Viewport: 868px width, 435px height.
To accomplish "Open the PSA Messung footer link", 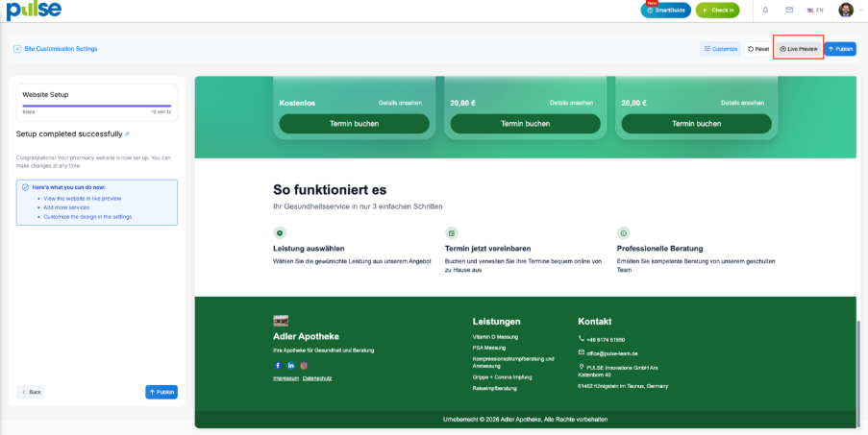I will point(489,348).
